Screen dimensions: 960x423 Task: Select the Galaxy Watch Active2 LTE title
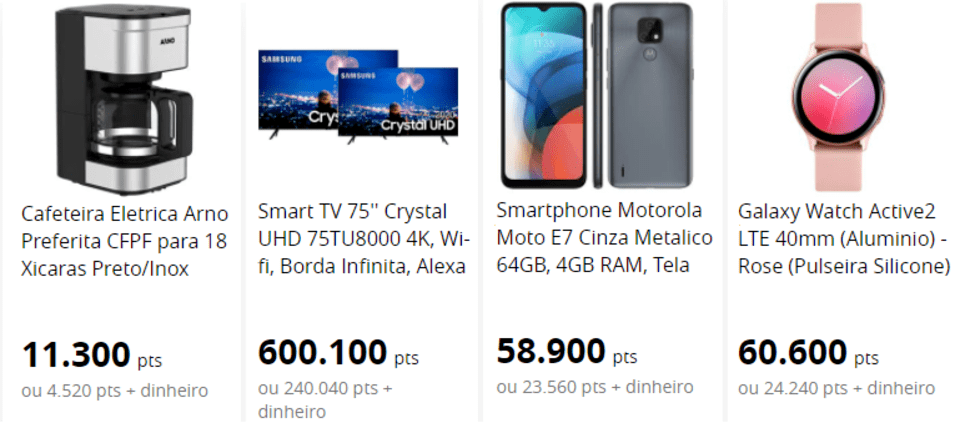pos(843,239)
